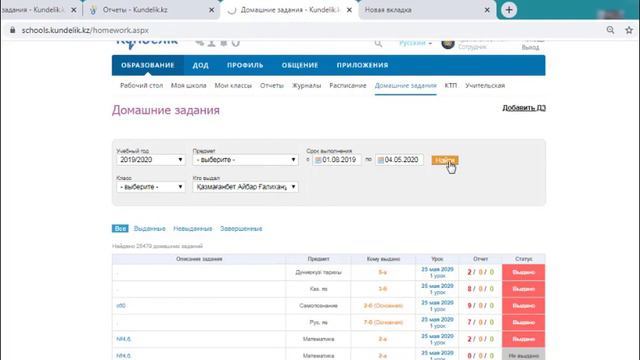The image size is (640, 360).
Task: Click the site search magnifier in Kundelik header
Action: point(378,43)
